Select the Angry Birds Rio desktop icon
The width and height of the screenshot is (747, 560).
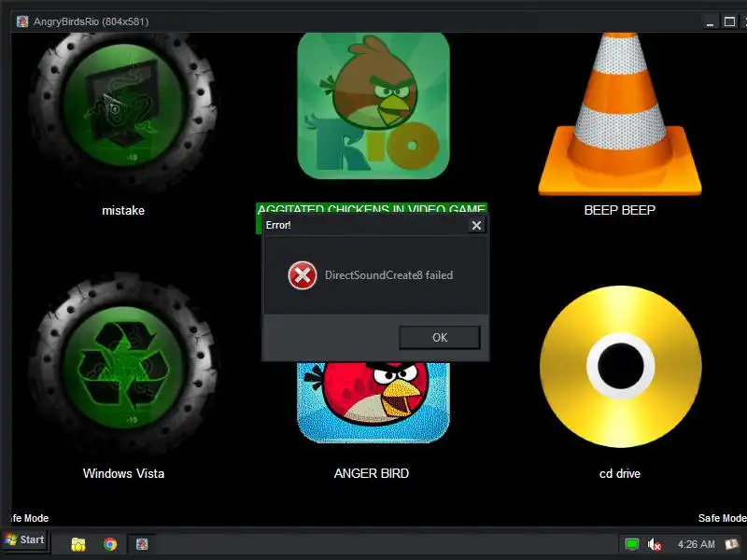tap(373, 105)
